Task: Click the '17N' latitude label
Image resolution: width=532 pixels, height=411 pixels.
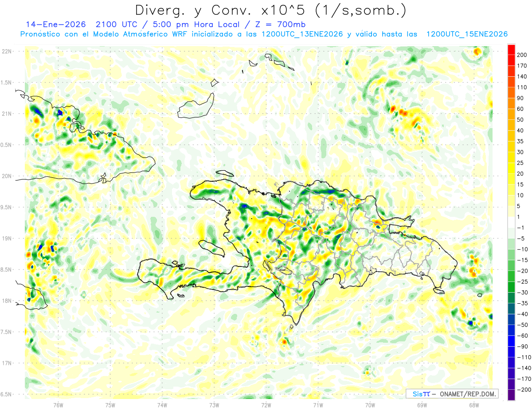Action: click(7, 363)
